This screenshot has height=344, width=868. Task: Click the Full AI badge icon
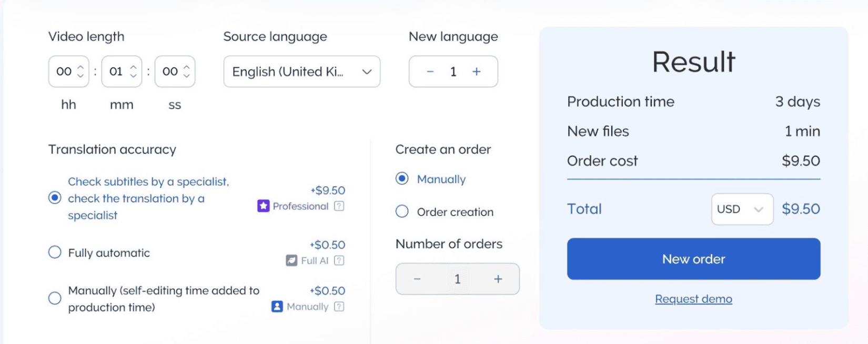click(x=291, y=260)
